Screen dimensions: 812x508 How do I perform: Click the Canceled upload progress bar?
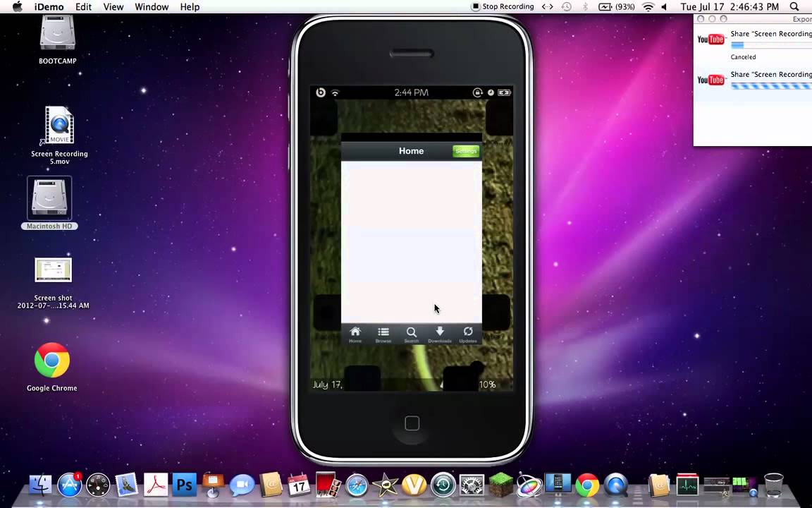(771, 46)
